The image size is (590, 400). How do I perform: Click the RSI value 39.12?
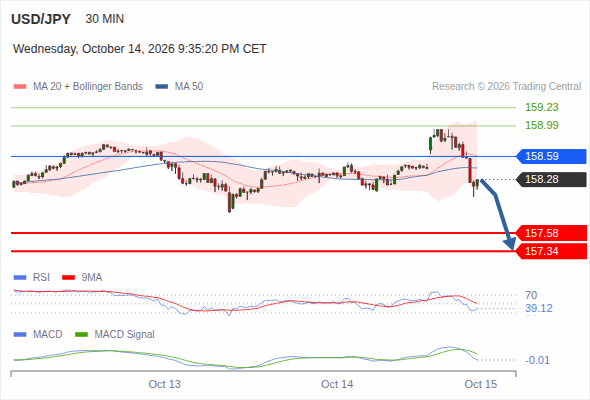click(539, 309)
